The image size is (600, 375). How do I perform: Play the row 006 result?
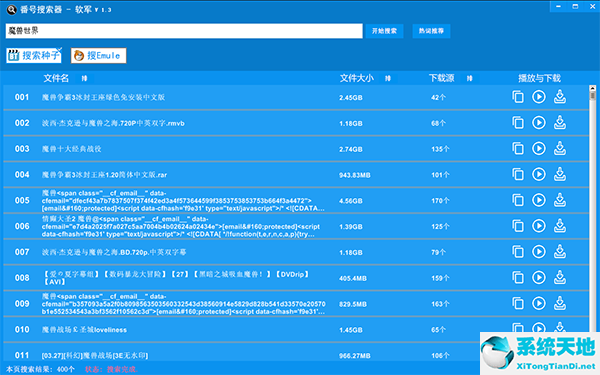pos(539,226)
